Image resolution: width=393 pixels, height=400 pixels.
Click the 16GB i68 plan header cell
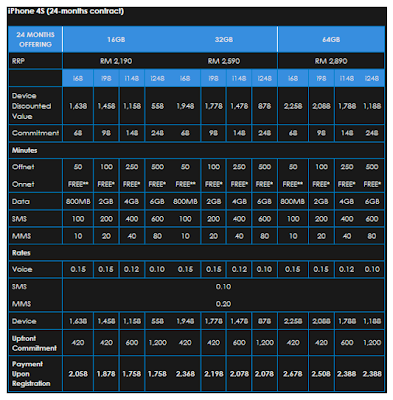point(78,78)
